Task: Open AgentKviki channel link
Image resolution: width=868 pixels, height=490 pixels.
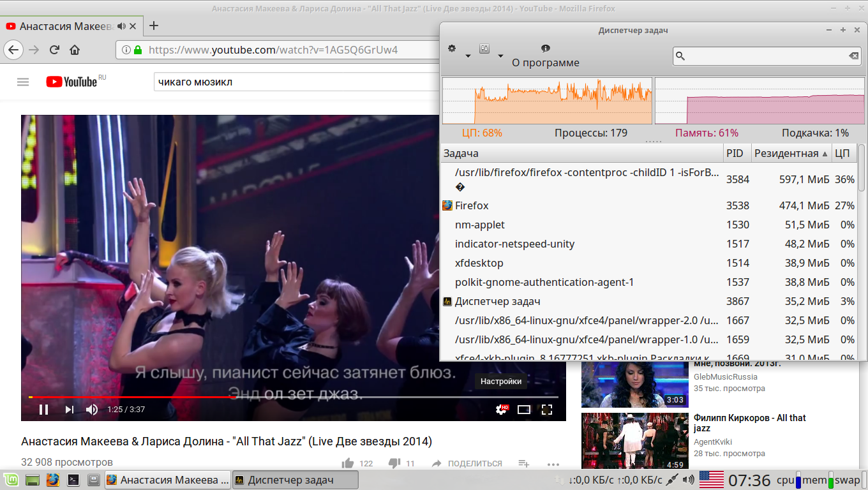Action: click(x=713, y=442)
